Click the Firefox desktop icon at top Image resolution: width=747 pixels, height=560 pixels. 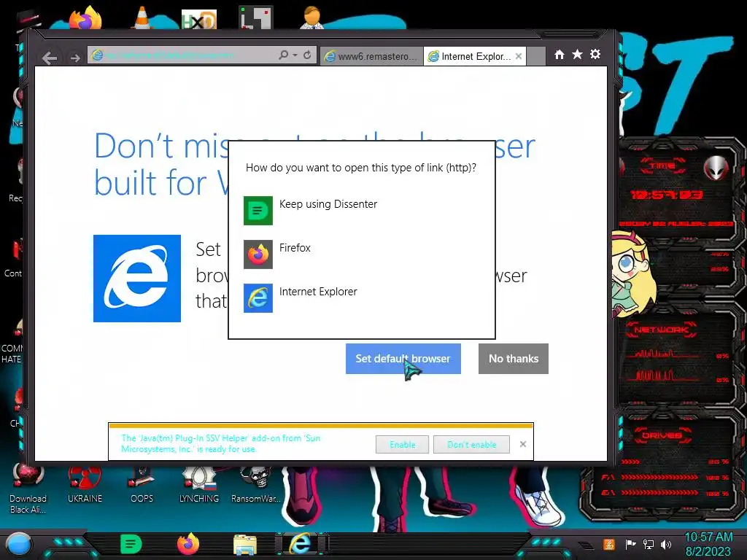[85, 18]
